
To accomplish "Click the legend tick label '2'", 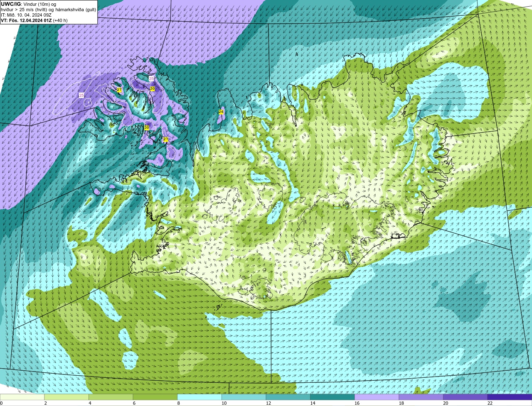I will (45, 403).
